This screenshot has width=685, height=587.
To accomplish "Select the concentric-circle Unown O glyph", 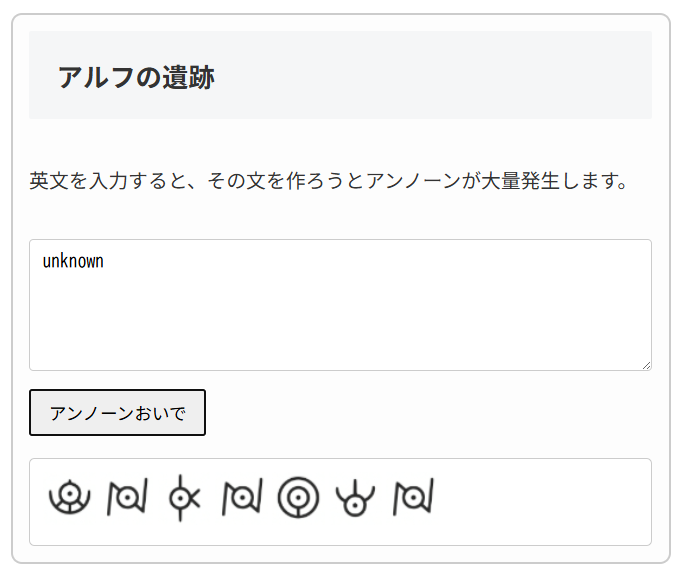I will point(298,497).
